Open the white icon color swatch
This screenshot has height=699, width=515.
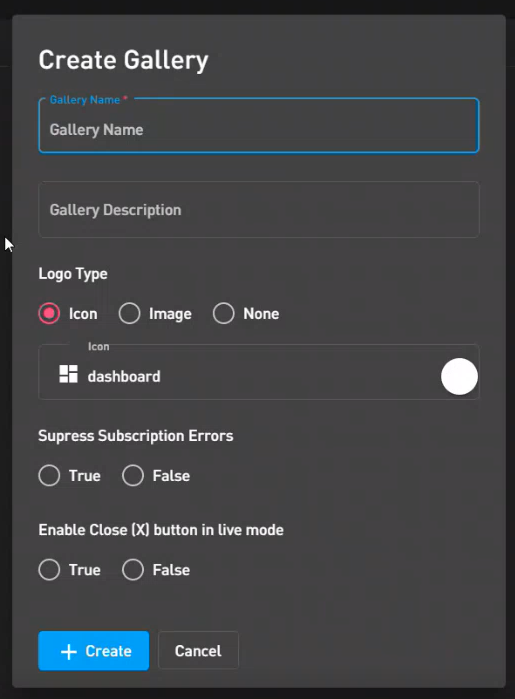(459, 376)
